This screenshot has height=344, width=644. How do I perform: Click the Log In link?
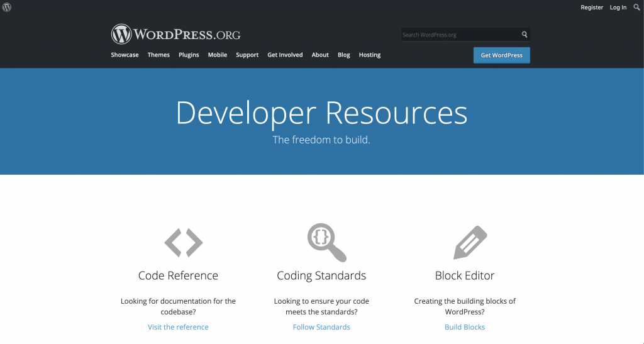(618, 8)
